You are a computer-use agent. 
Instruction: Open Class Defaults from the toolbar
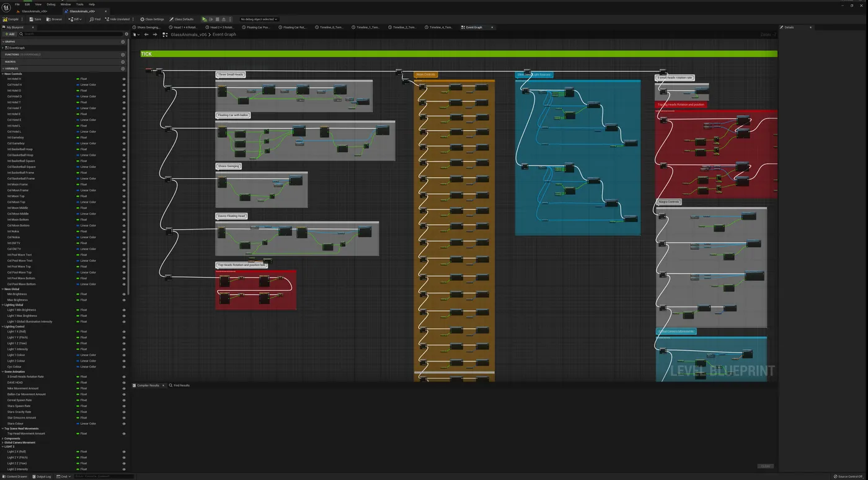pos(182,19)
